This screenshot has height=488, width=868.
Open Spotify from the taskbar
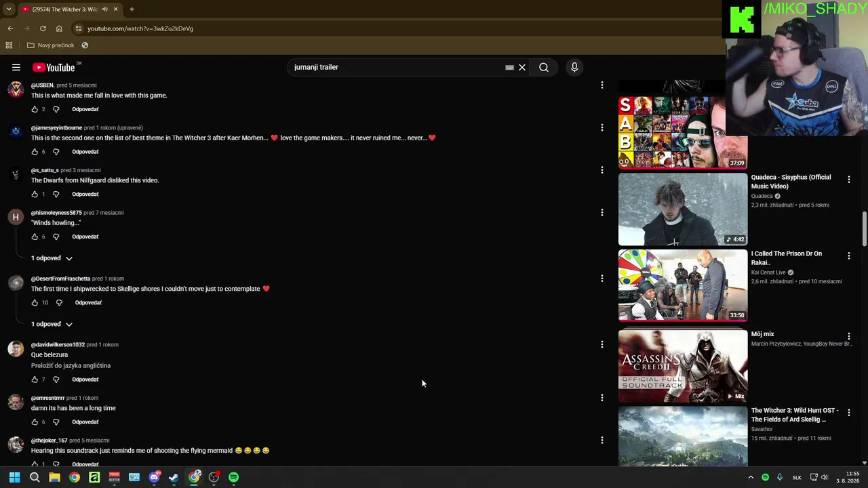tap(233, 477)
